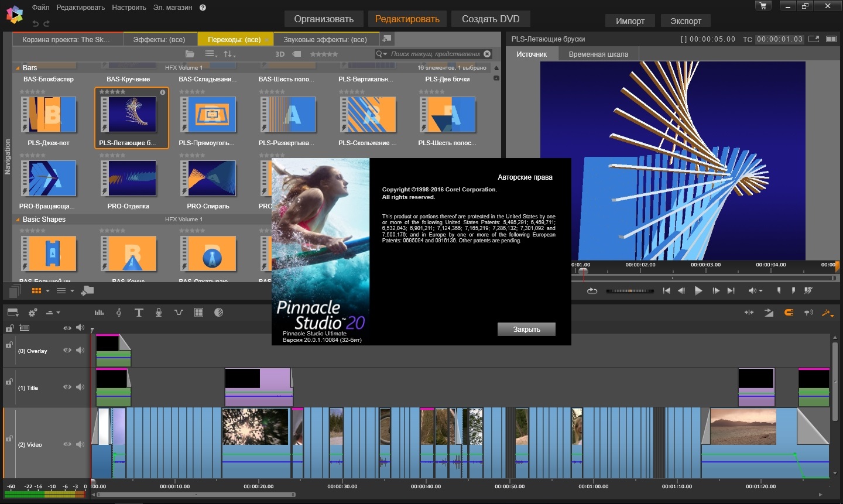Screen dimensions: 843x504
Task: Select the PRO-Спираль transition thumbnail
Action: (x=208, y=179)
